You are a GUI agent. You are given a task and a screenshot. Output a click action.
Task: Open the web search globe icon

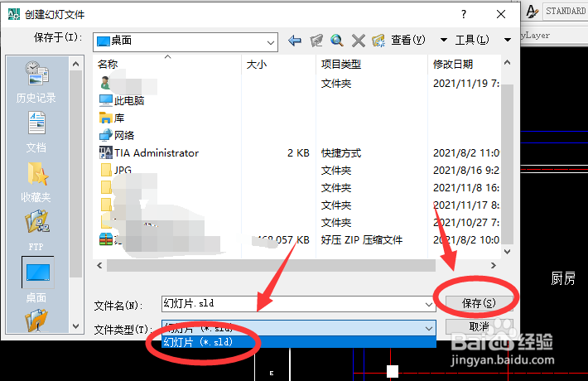click(x=337, y=40)
